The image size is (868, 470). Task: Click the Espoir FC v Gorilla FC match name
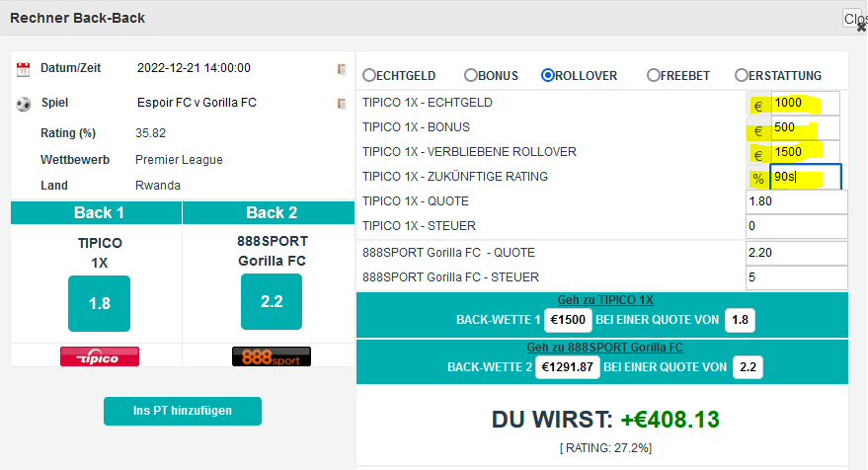(x=197, y=103)
